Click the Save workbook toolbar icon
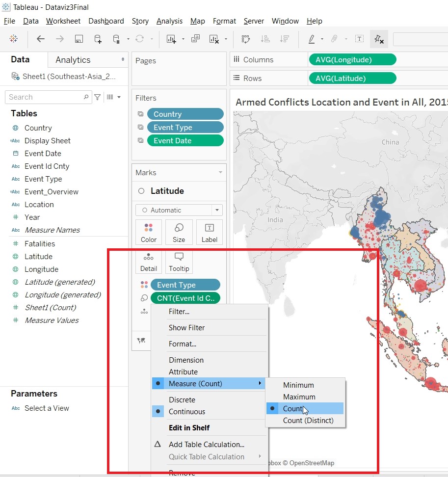The height and width of the screenshot is (477, 448). point(79,39)
